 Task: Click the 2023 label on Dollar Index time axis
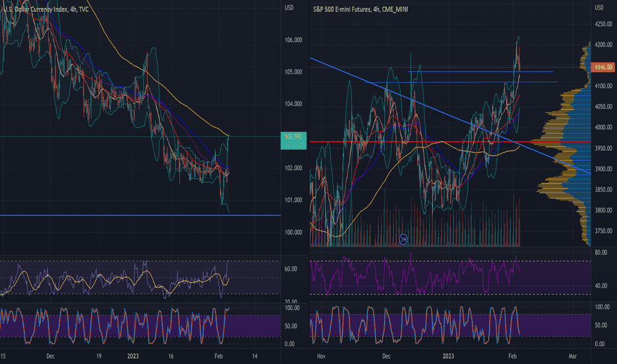tap(133, 356)
